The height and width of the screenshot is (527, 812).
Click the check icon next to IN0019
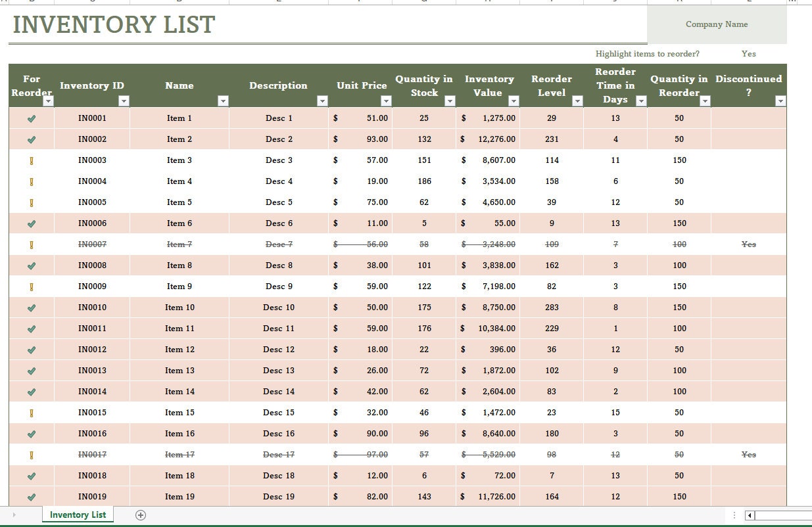[31, 496]
